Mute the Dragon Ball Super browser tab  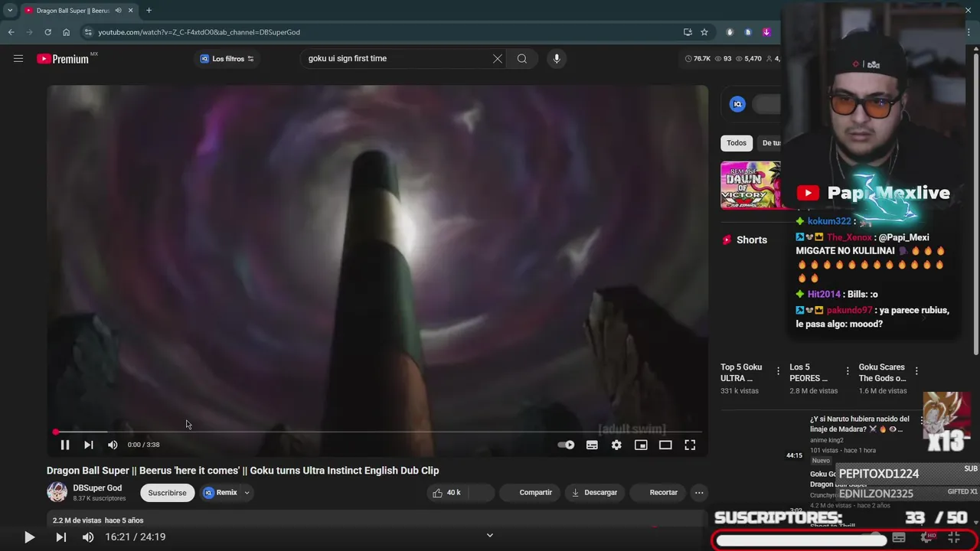[x=119, y=11]
